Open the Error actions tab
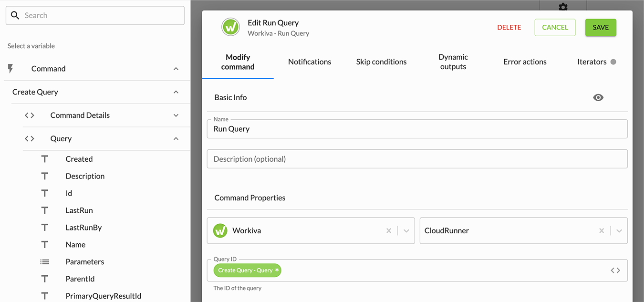 pyautogui.click(x=525, y=62)
